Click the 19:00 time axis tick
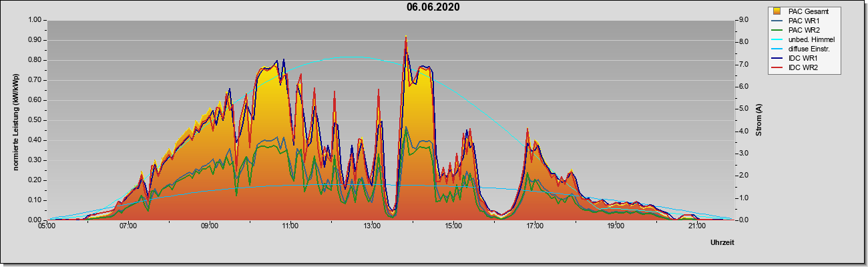The width and height of the screenshot is (868, 267). pyautogui.click(x=616, y=226)
